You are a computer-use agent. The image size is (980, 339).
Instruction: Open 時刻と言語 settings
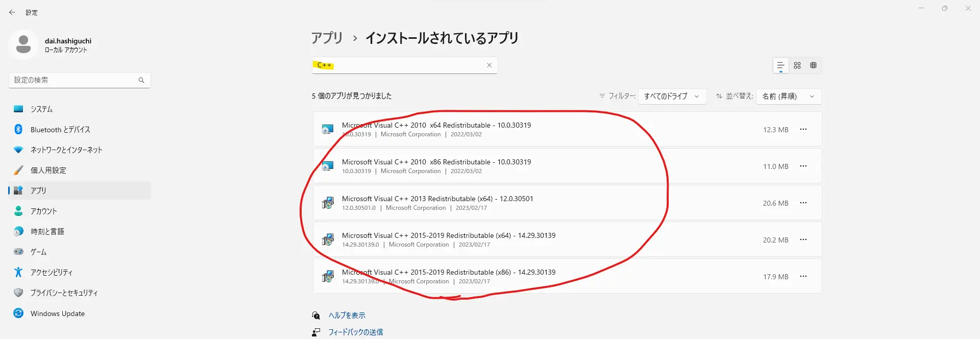(80, 231)
